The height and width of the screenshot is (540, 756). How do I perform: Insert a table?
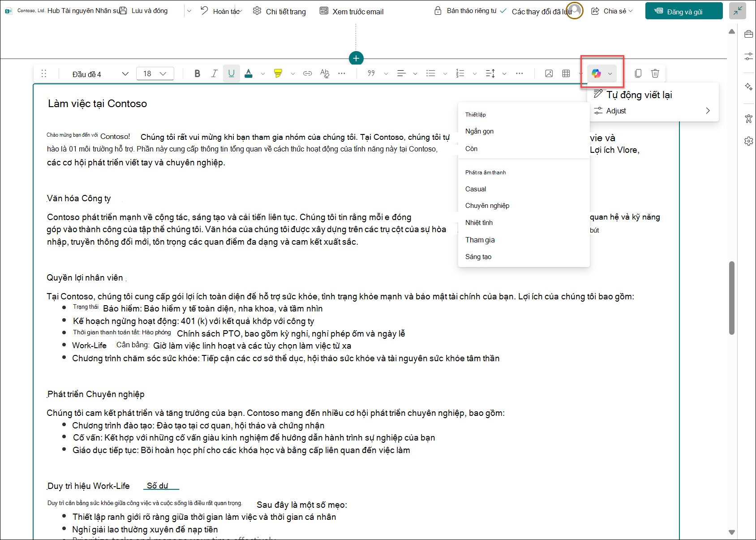coord(566,73)
